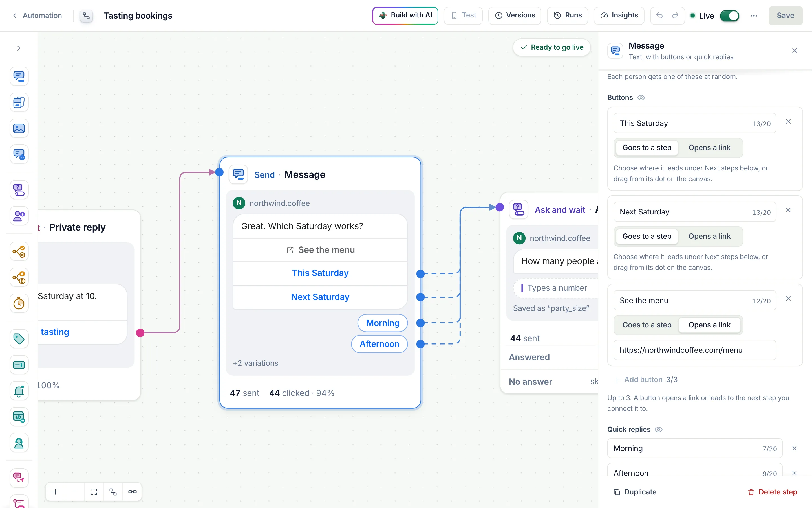The width and height of the screenshot is (812, 508).
Task: Expand the left step sidebar
Action: click(x=19, y=48)
